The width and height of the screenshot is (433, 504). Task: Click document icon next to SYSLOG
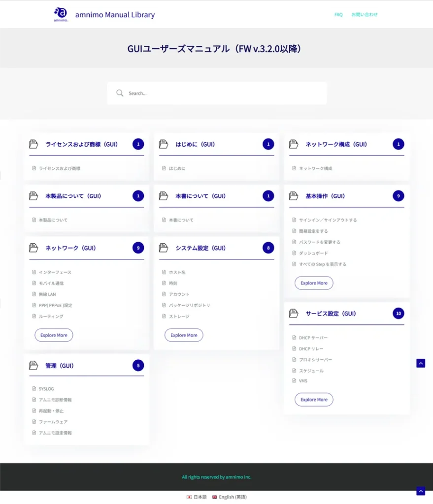[x=34, y=389]
